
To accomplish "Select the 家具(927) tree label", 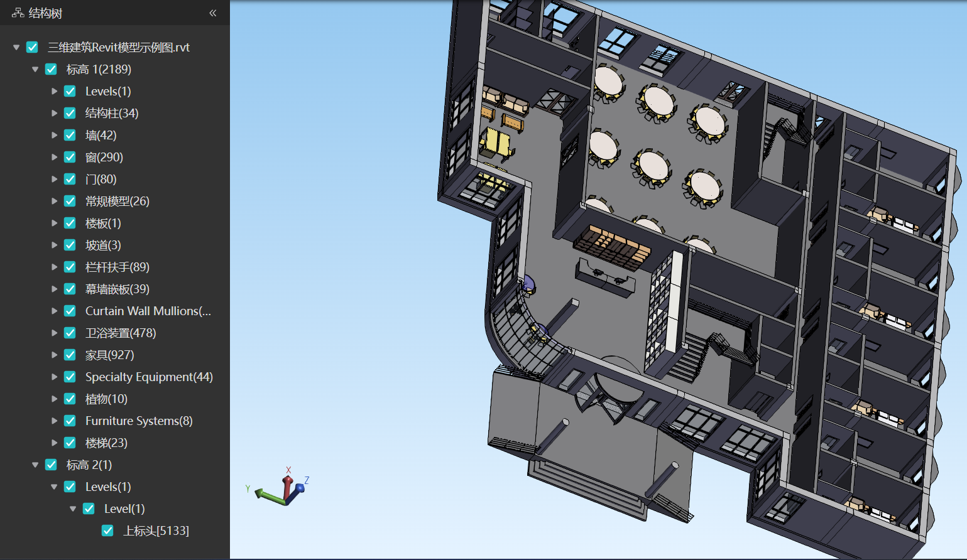I will [110, 355].
